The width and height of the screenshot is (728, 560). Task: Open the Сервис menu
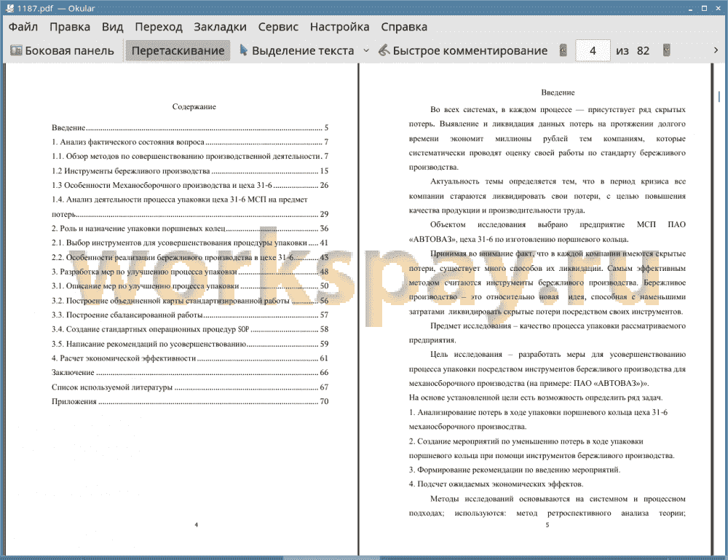278,27
